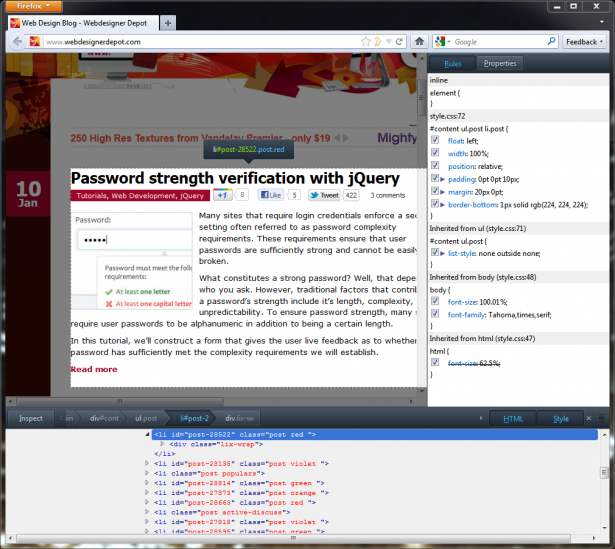The width and height of the screenshot is (615, 549).
Task: Click the next headline arrow
Action: point(346,138)
